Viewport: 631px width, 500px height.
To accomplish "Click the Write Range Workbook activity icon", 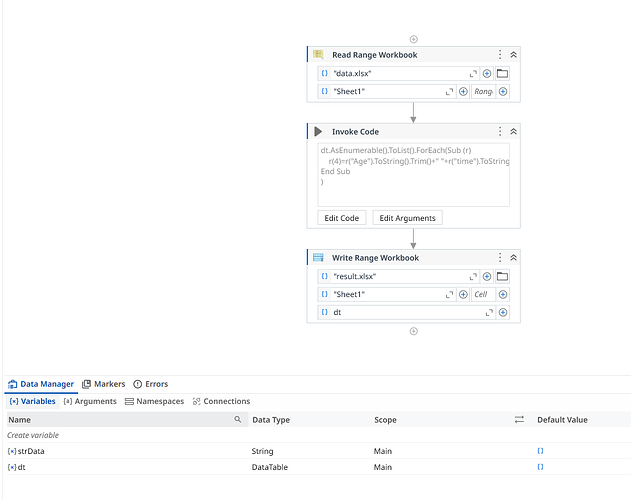I will (318, 257).
